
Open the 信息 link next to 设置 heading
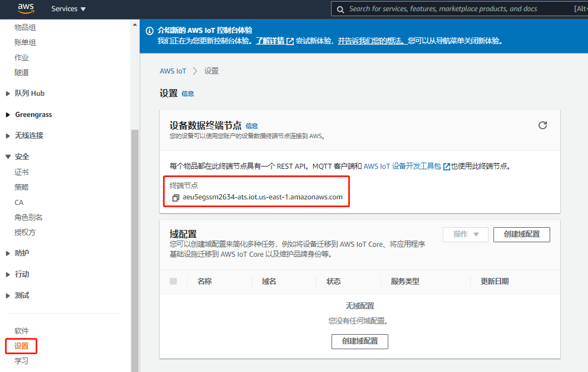pyautogui.click(x=187, y=94)
